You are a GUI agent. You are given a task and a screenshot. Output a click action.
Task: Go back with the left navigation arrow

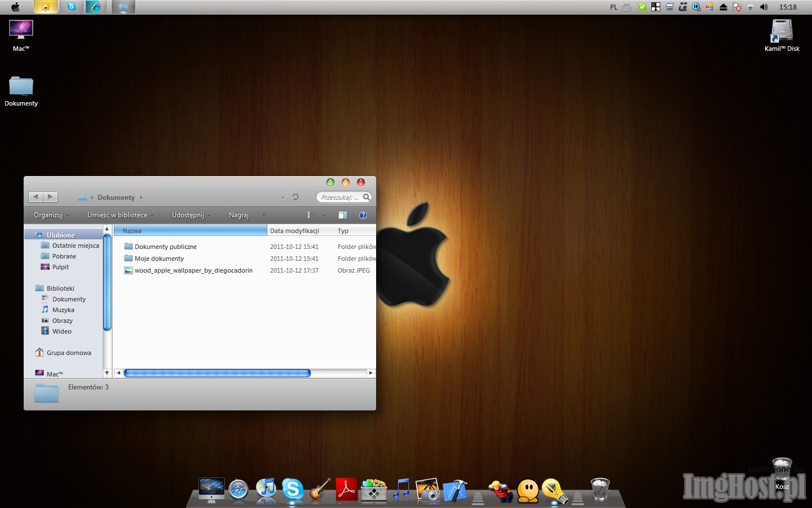(36, 197)
